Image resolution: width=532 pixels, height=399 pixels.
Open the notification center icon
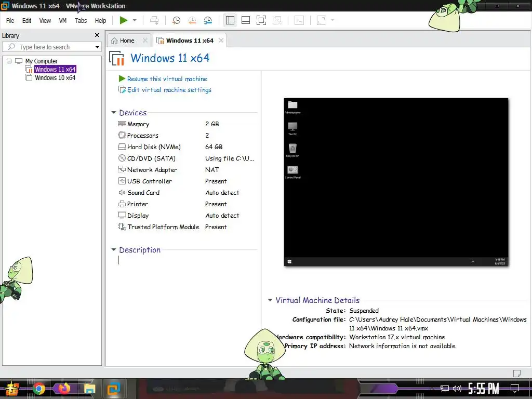point(515,389)
